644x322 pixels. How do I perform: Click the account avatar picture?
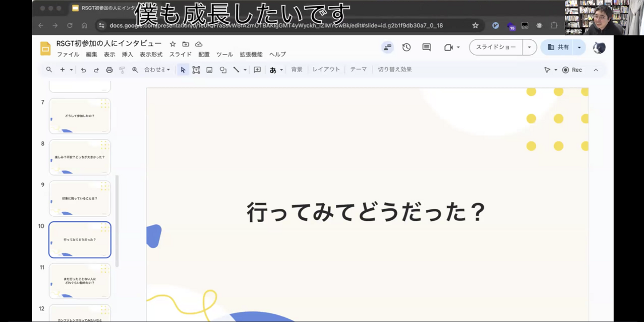(x=599, y=47)
